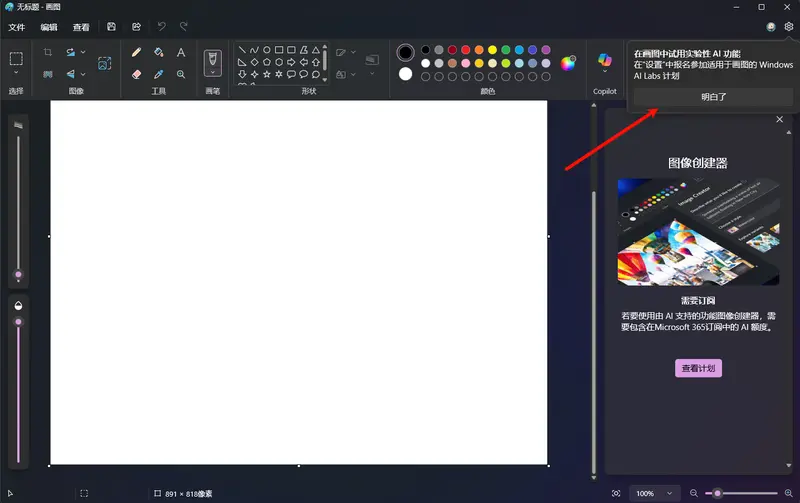Pick the five-point star shape
This screenshot has height=503, width=800.
point(267,74)
